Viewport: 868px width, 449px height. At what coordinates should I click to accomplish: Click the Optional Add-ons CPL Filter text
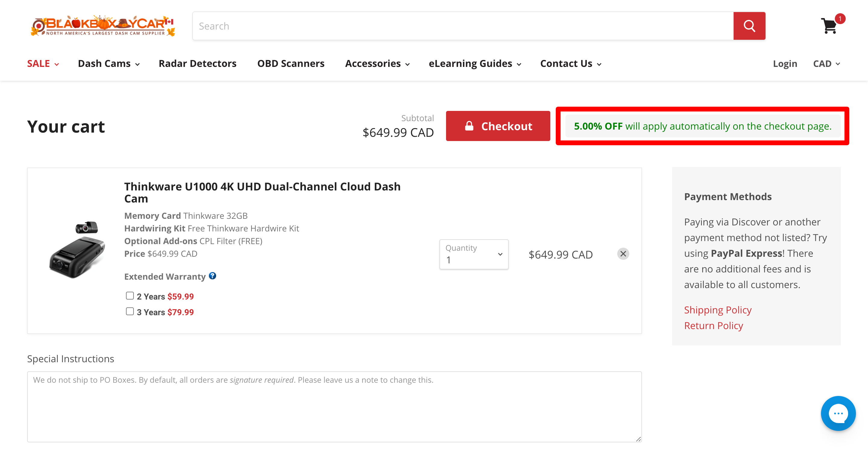point(193,241)
